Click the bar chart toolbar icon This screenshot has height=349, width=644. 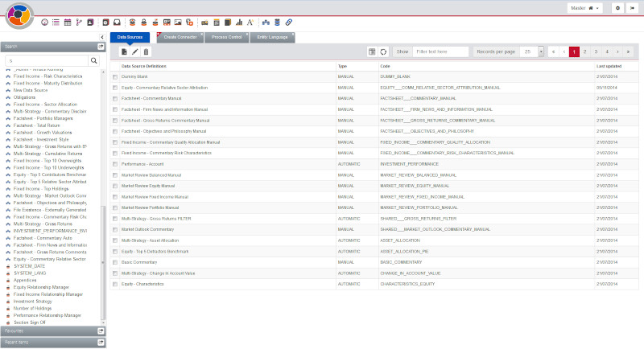239,23
